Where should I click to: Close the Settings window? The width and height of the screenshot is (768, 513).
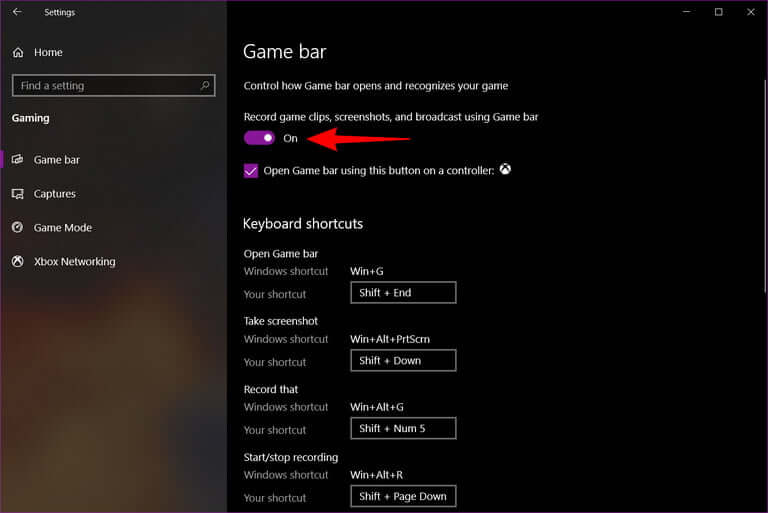(x=751, y=12)
